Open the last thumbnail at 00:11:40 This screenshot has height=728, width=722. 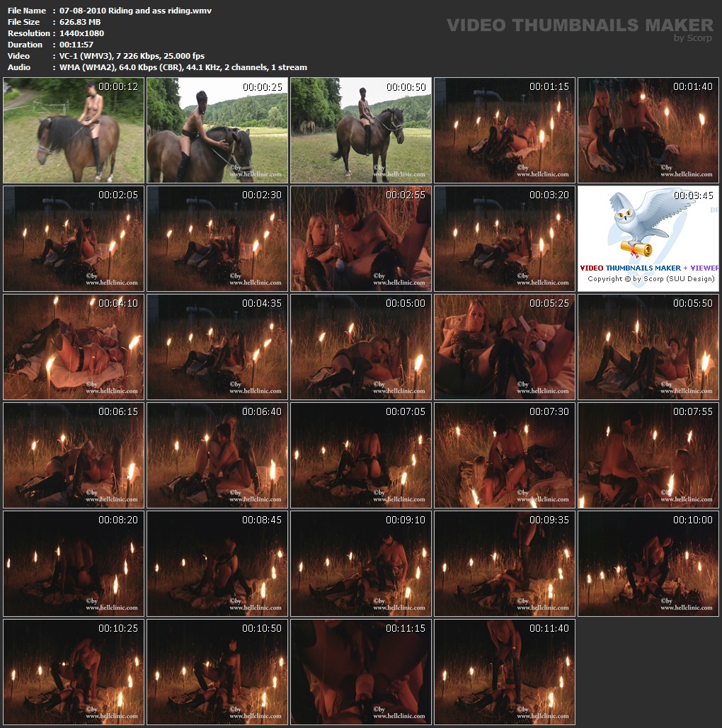pyautogui.click(x=505, y=672)
